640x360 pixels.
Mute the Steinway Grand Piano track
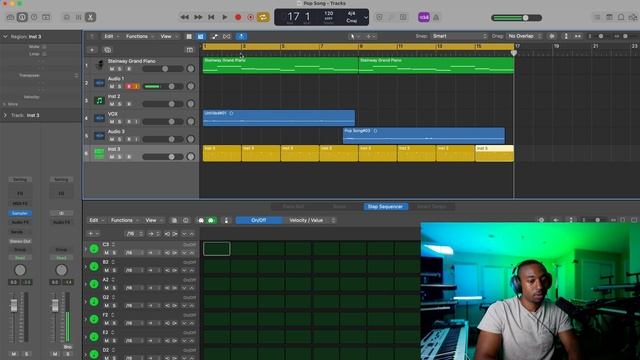tap(112, 69)
